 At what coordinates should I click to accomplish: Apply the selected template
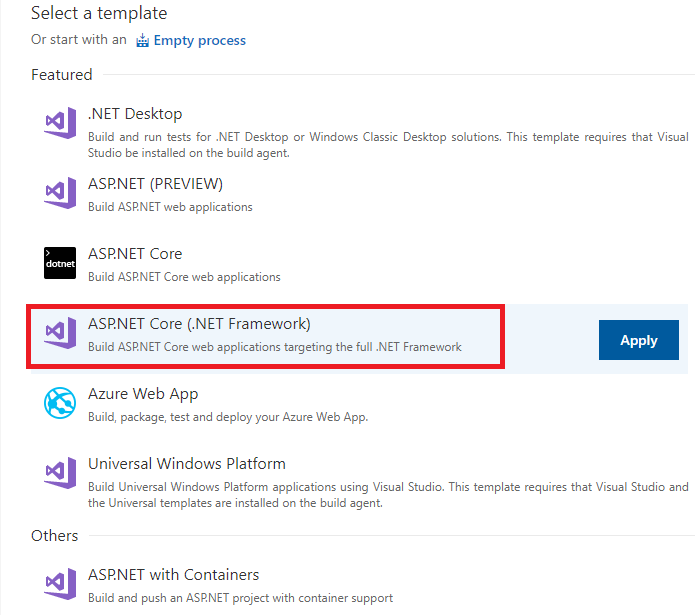point(638,340)
